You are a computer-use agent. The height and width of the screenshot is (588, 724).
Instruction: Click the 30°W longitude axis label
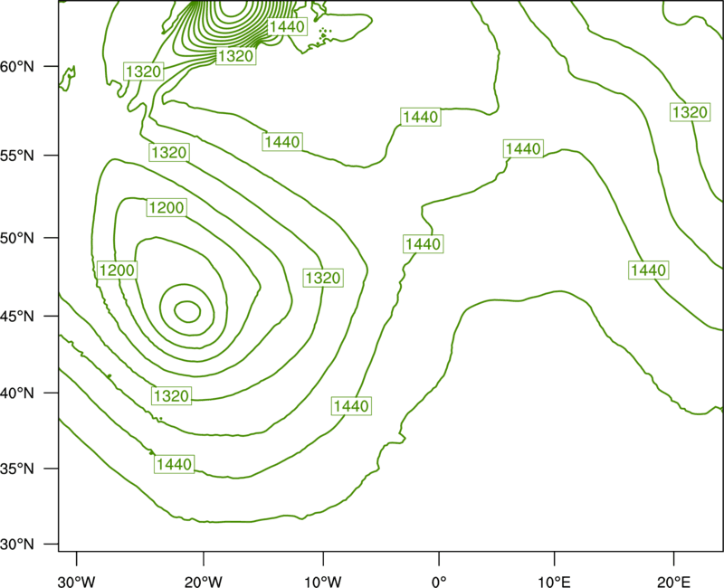(77, 582)
